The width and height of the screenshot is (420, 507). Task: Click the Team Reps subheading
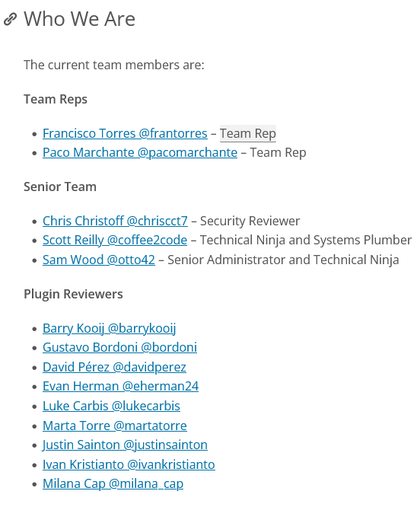click(56, 99)
